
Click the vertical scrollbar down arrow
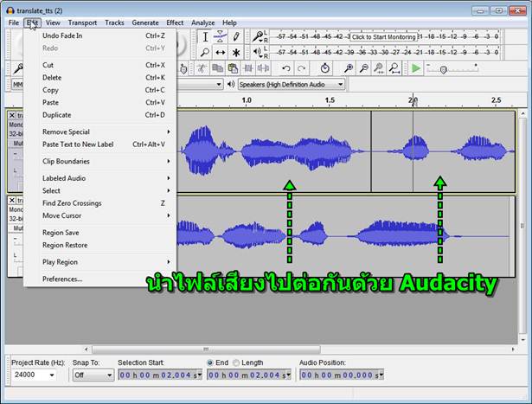[x=522, y=339]
